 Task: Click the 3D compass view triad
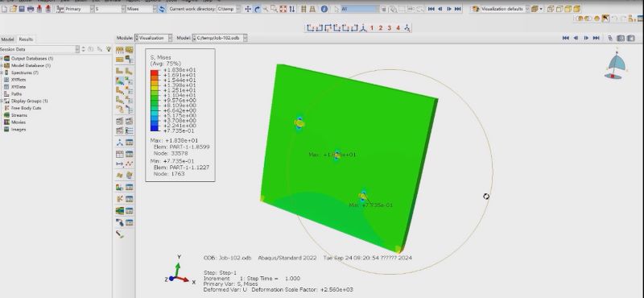[x=615, y=65]
